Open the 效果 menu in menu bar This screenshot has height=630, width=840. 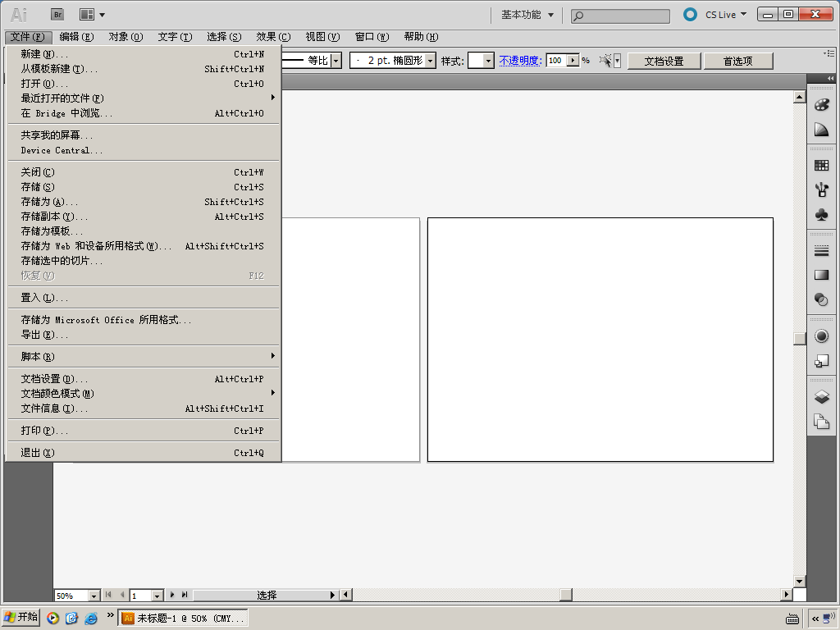[273, 36]
